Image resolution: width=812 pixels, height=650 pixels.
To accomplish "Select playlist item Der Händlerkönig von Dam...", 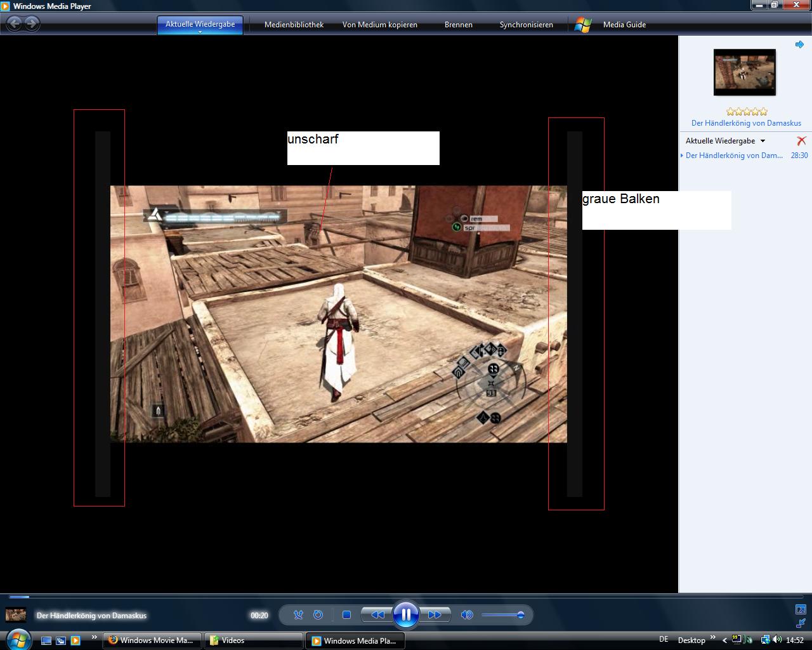I will click(x=734, y=156).
